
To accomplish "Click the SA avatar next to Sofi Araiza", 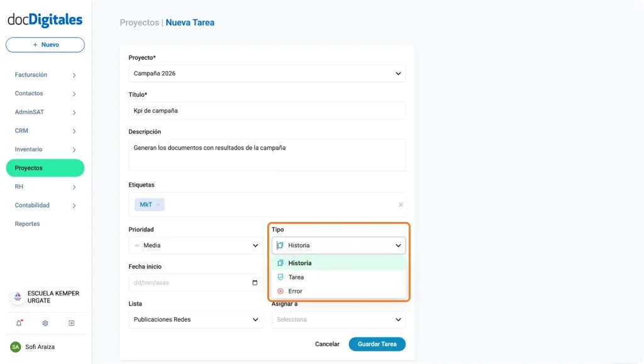I will point(16,346).
